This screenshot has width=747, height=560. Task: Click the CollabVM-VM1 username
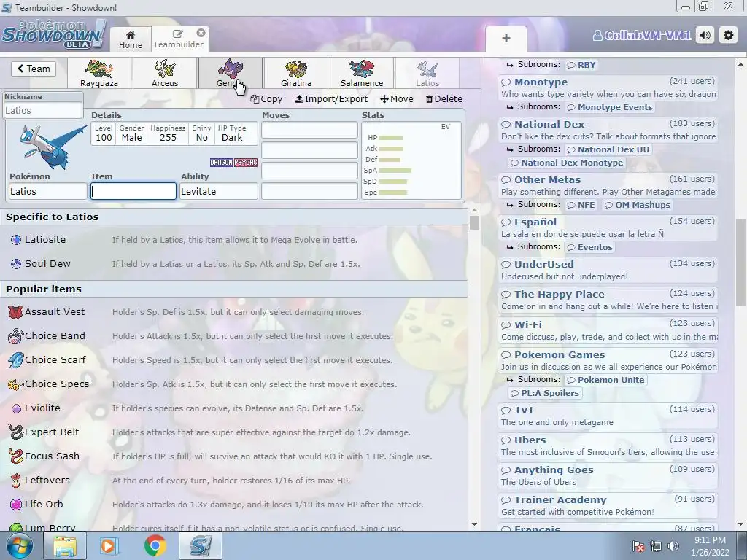point(641,35)
